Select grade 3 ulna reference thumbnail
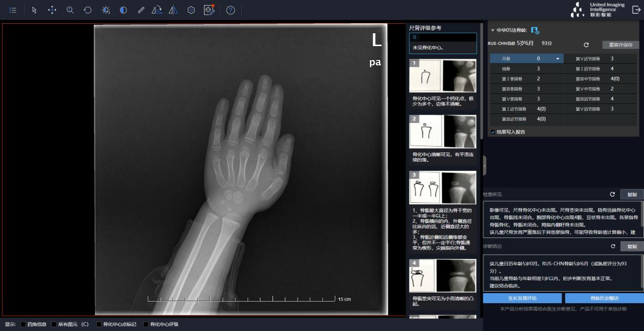This screenshot has height=331, width=644. pyautogui.click(x=443, y=187)
